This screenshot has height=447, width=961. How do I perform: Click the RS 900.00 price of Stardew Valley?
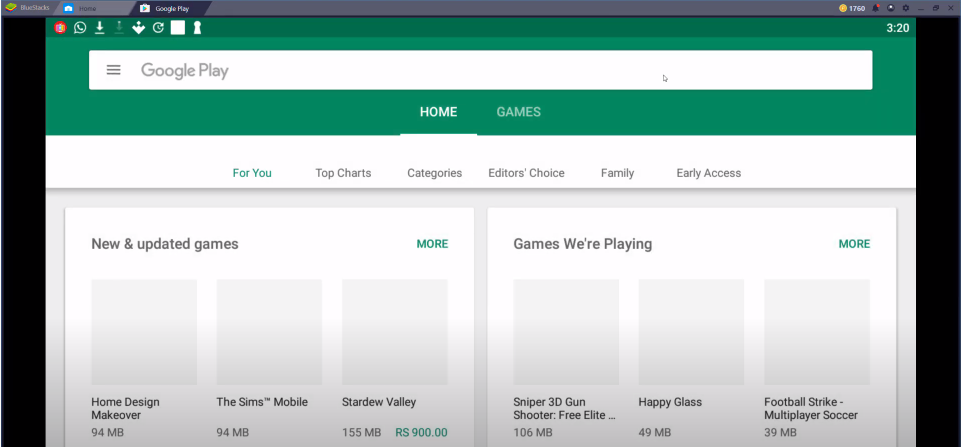point(421,433)
